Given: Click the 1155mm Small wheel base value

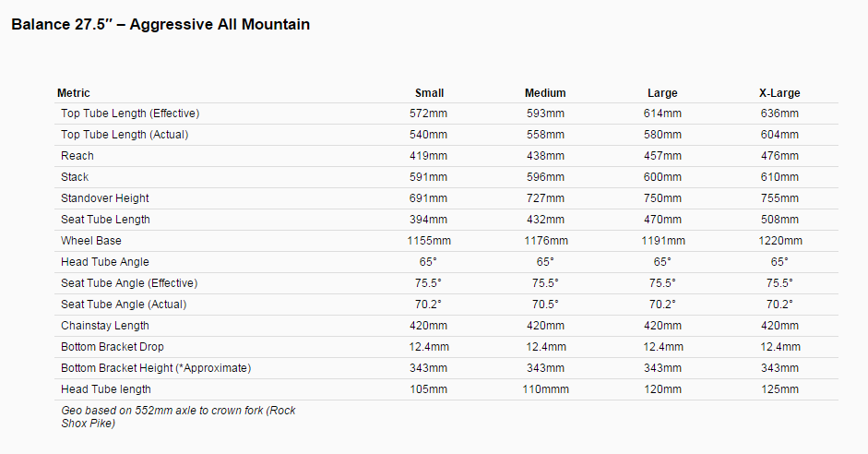Looking at the screenshot, I should [x=429, y=241].
